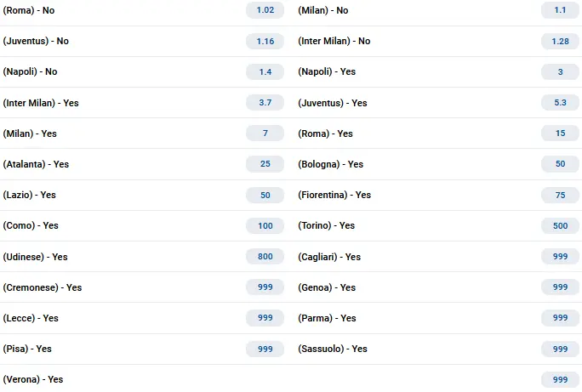582x392 pixels.
Task: Pick Atalanta Yes at 25
Action: click(265, 164)
